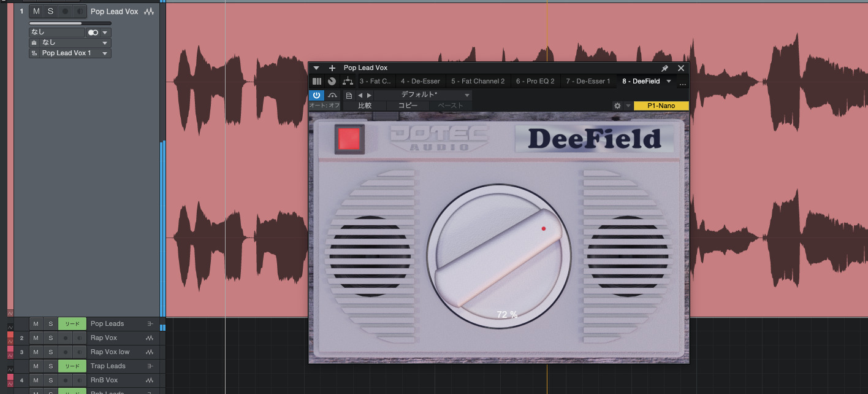Select the Trap Leads track name
Image resolution: width=868 pixels, height=394 pixels.
[x=108, y=366]
